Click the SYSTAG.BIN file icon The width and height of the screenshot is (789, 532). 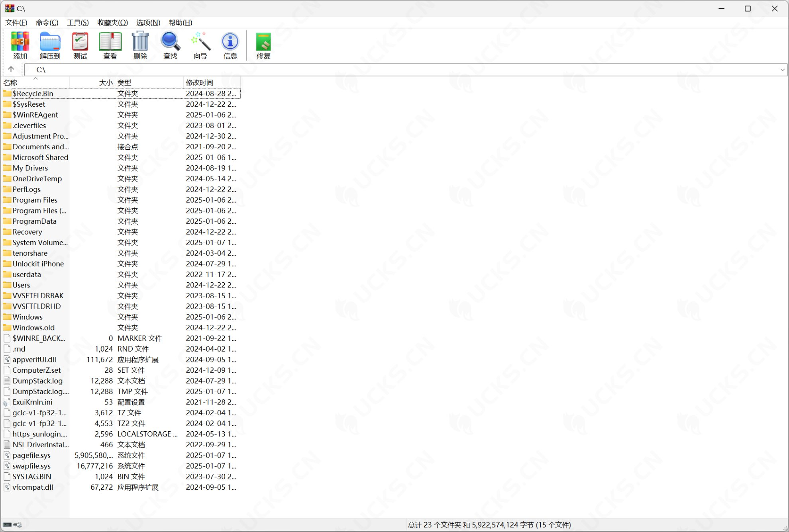7,476
